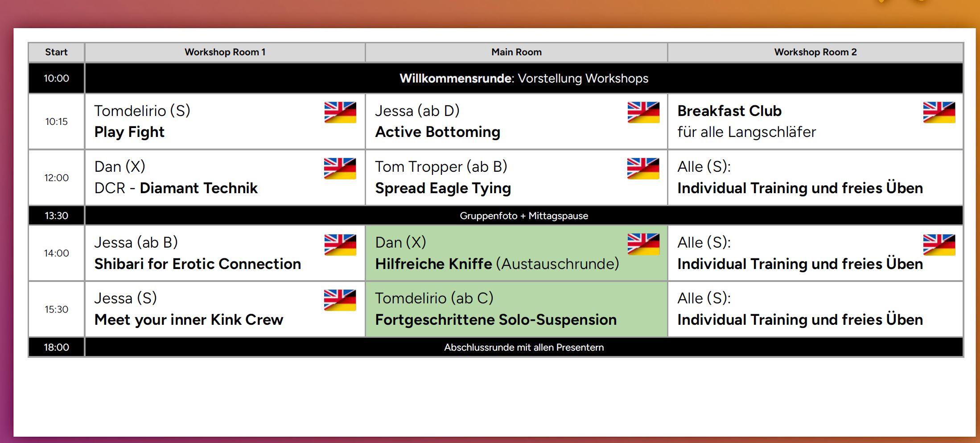Select the Workshop Room 1 column header
The width and height of the screenshot is (980, 443).
[x=225, y=52]
